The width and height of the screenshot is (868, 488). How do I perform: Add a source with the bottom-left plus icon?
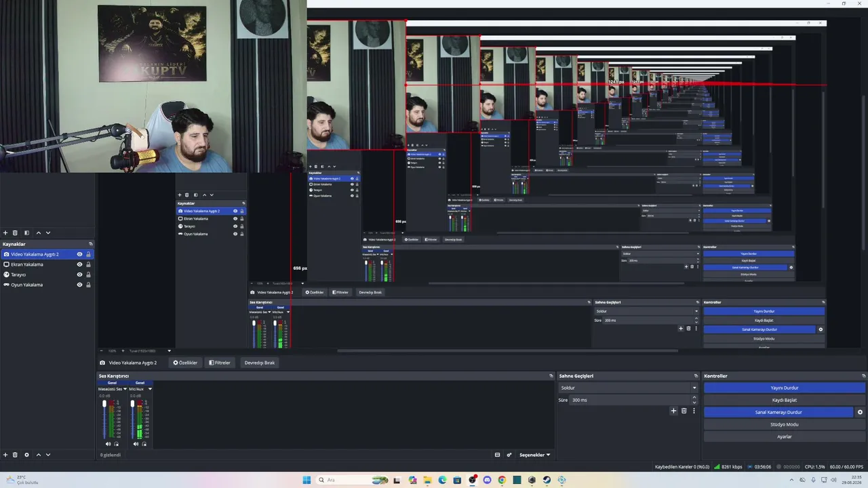[x=5, y=455]
